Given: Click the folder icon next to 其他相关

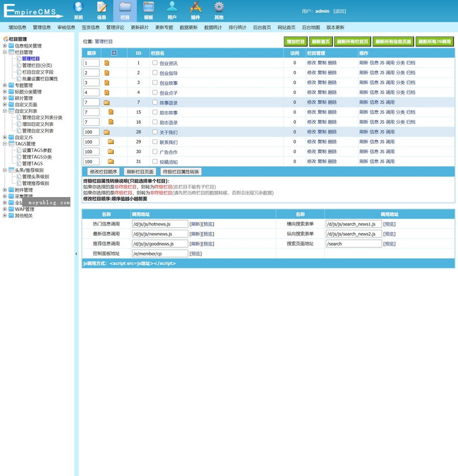Looking at the screenshot, I should (11, 215).
